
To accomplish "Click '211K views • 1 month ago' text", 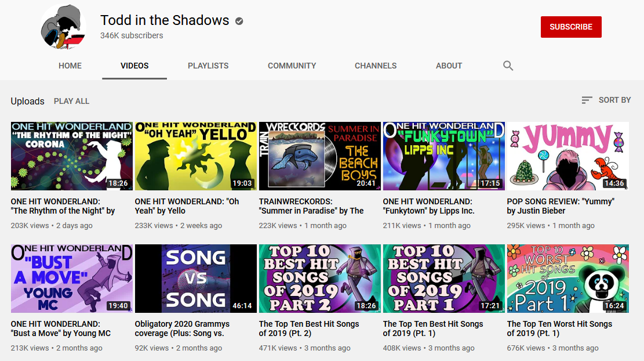I will pyautogui.click(x=427, y=225).
